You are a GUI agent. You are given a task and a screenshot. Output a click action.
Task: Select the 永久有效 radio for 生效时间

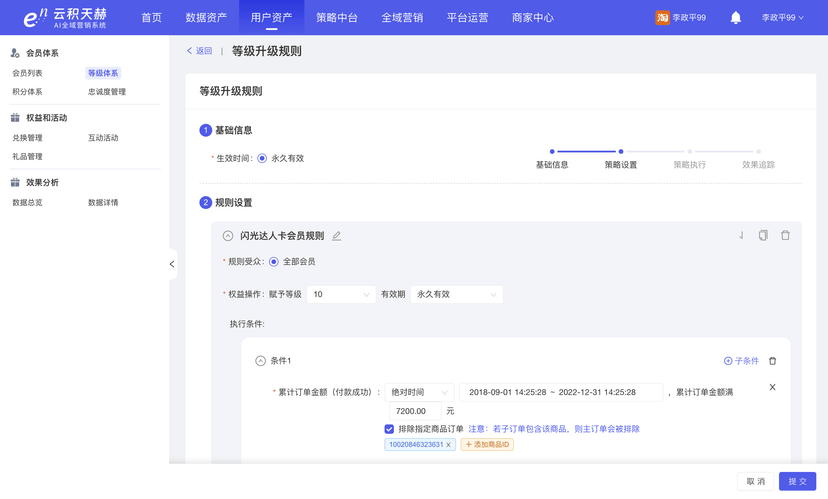pyautogui.click(x=262, y=158)
